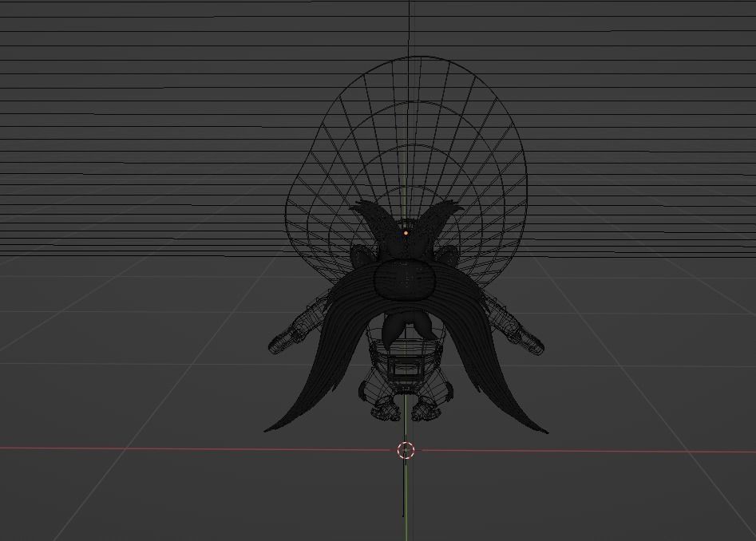Click the red-white 3D cursor circle
Viewport: 756px width, 541px height.
click(x=406, y=450)
